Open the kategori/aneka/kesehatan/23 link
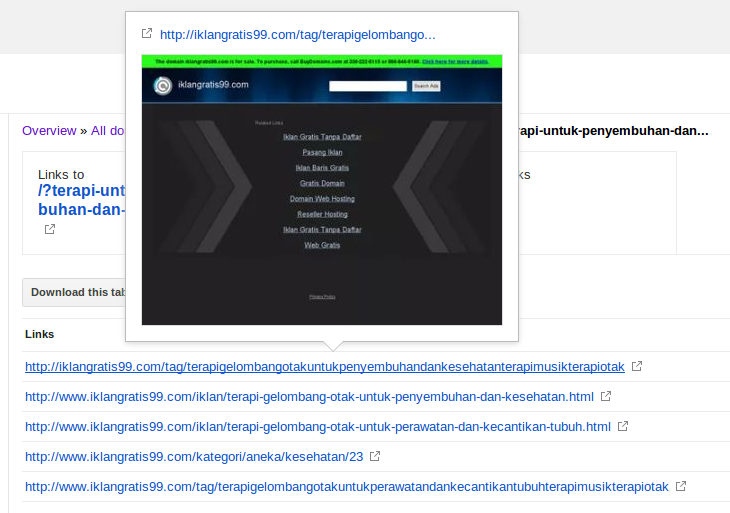730x513 pixels. point(194,457)
